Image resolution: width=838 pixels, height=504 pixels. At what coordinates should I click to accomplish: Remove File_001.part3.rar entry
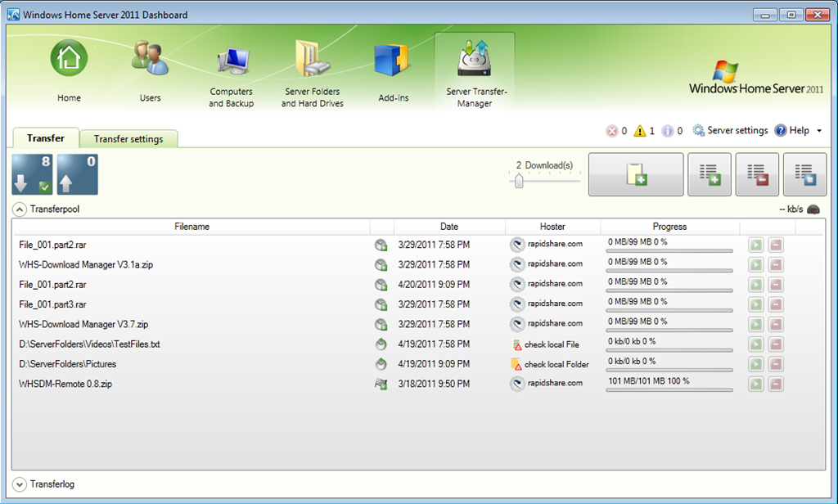pyautogui.click(x=776, y=304)
